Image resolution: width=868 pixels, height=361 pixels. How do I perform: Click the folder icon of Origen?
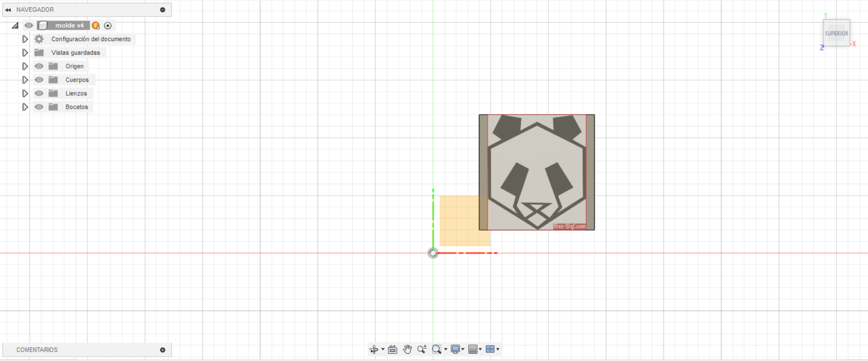pos(53,66)
